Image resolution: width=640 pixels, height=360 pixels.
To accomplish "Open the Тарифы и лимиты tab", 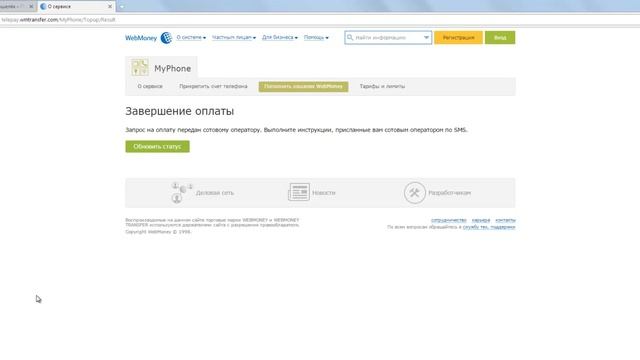I will pyautogui.click(x=382, y=87).
